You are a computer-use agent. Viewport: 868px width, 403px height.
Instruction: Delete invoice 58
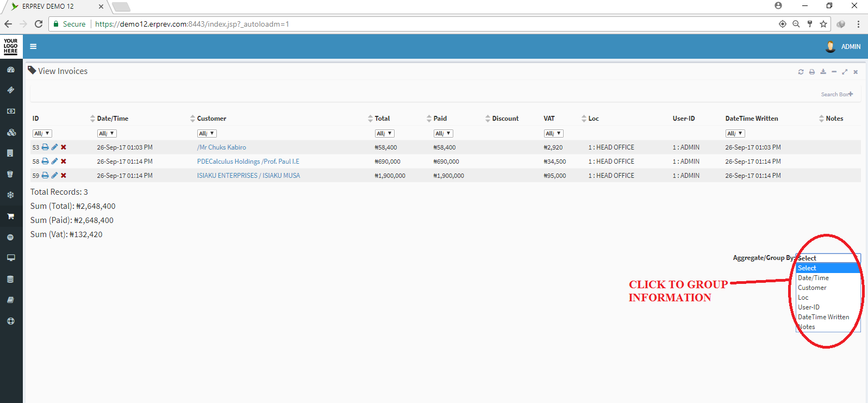pyautogui.click(x=64, y=161)
